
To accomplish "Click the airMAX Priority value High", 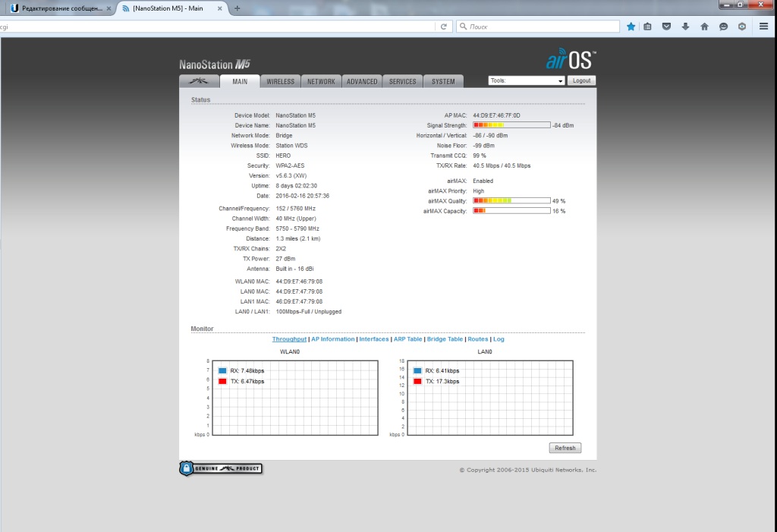I will coord(479,191).
